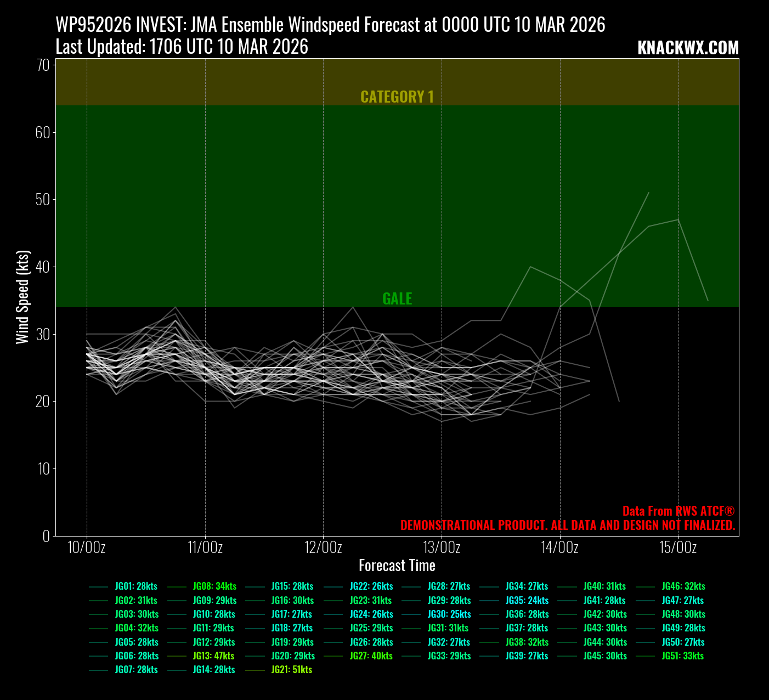Click the GALE threshold label
This screenshot has width=769, height=700.
pos(397,299)
